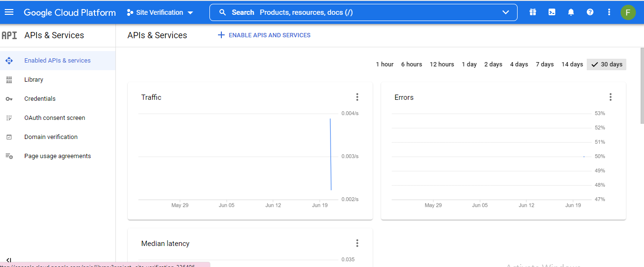
Task: Click the Google Cloud Platform logo text
Action: 70,12
